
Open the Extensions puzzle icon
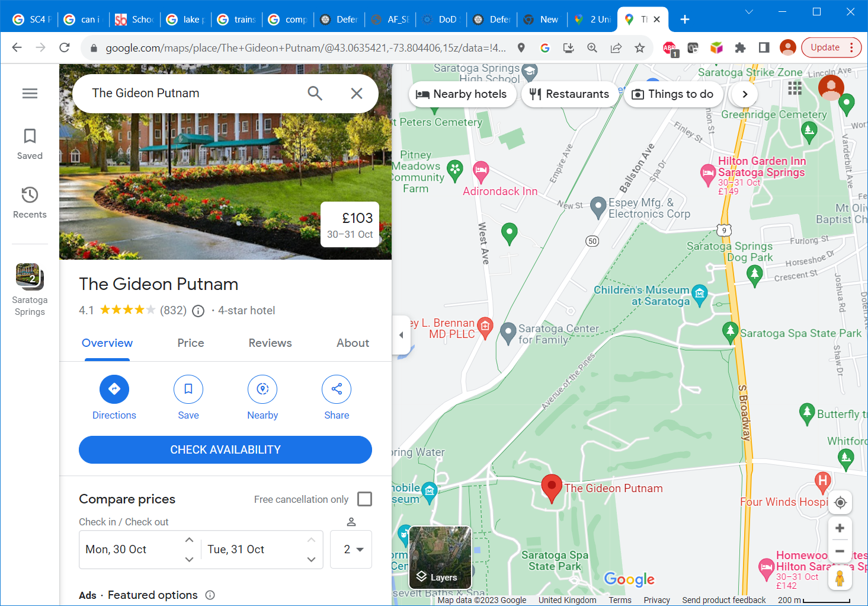740,47
